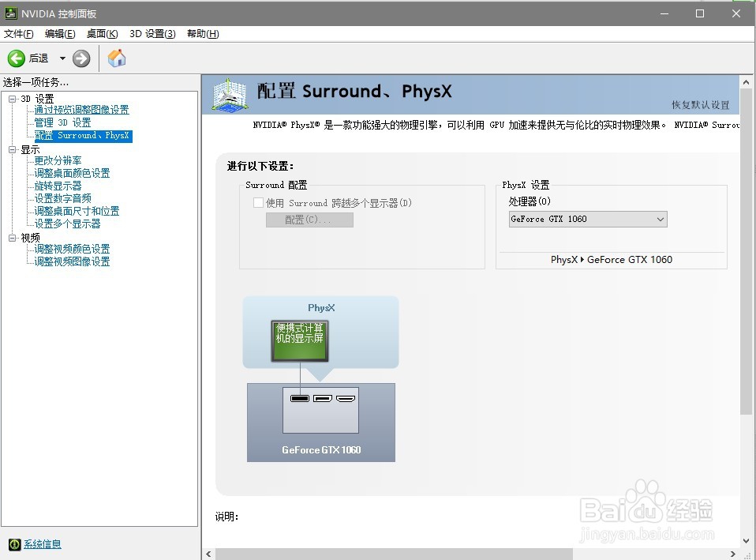Click the vertical scrollbar down arrow
756x560 pixels.
tap(746, 541)
